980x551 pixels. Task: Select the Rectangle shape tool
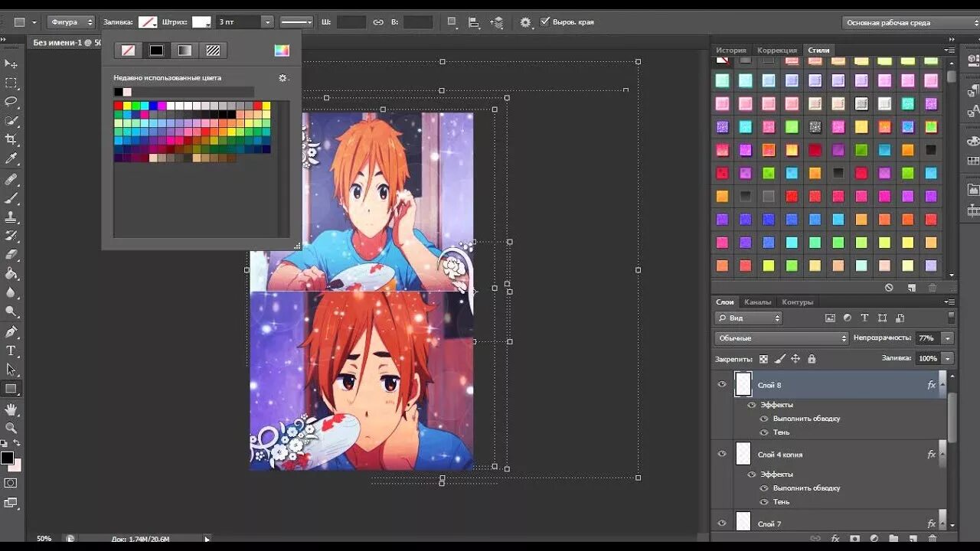coord(11,390)
